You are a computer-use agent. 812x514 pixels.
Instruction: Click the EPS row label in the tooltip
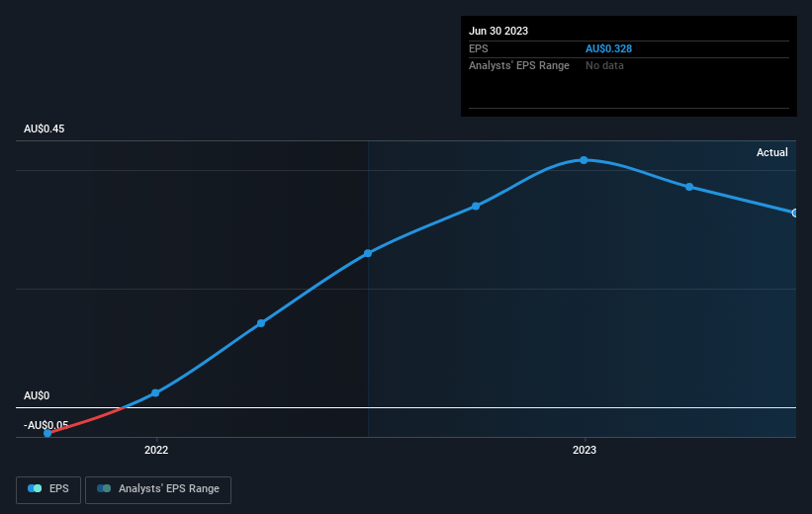pyautogui.click(x=479, y=48)
